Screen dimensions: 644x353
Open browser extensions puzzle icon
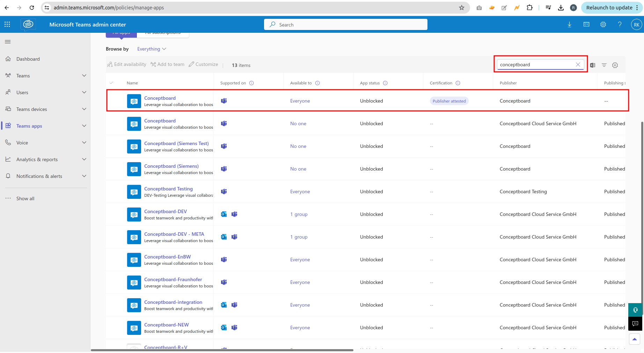click(x=529, y=8)
